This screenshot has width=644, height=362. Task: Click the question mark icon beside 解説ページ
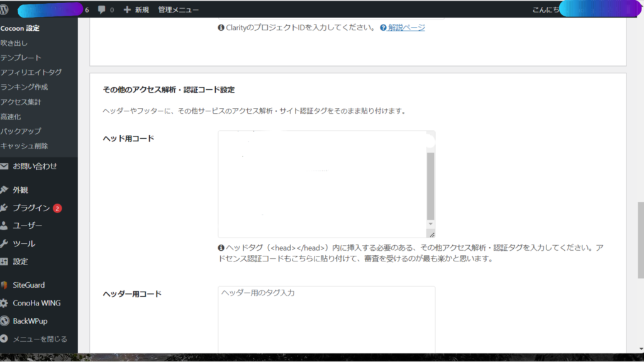click(x=383, y=28)
